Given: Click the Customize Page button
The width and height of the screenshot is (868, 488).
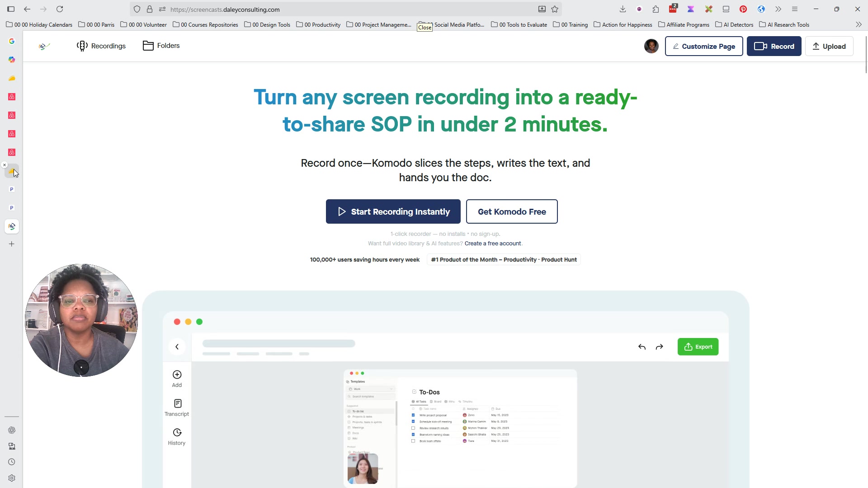Looking at the screenshot, I should point(704,46).
